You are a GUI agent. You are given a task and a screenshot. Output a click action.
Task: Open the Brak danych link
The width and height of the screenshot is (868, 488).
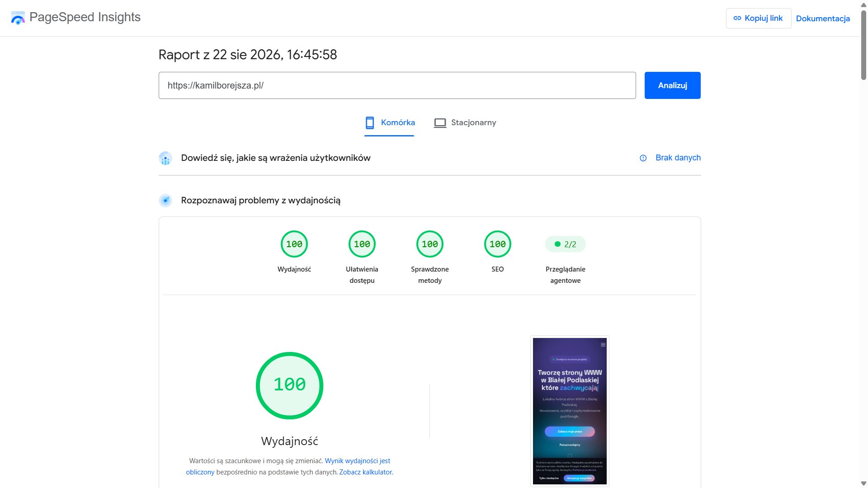[x=678, y=158]
